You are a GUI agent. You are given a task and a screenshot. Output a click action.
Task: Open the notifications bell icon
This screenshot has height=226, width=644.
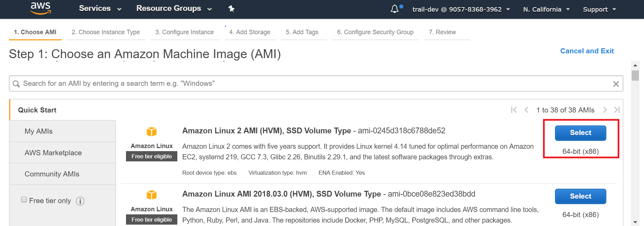click(395, 9)
